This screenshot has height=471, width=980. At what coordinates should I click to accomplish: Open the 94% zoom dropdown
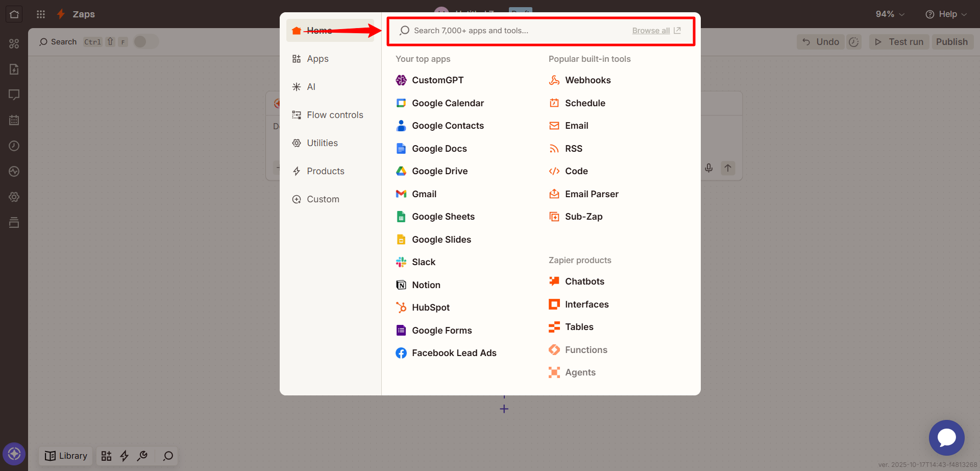tap(890, 14)
